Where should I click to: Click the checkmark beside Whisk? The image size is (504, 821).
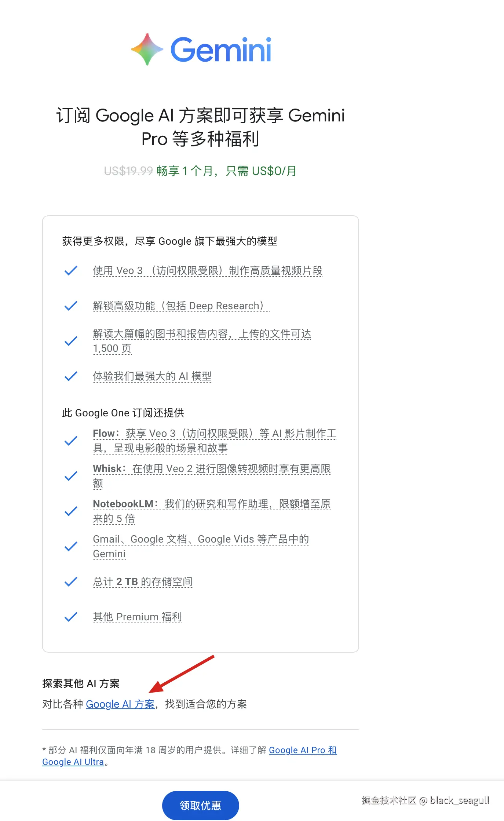click(71, 476)
